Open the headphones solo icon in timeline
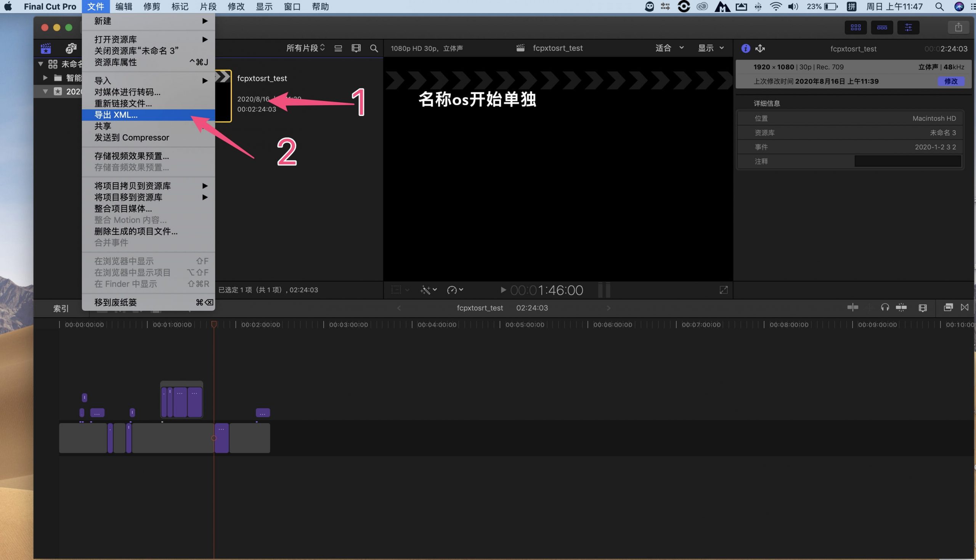976x560 pixels. (x=885, y=307)
